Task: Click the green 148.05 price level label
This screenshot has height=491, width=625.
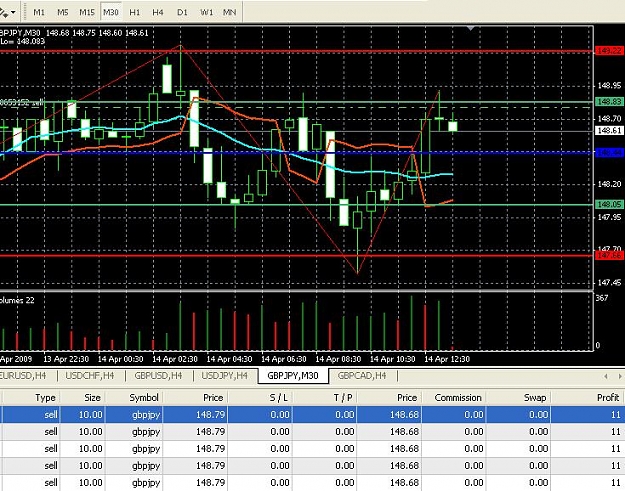Action: click(x=609, y=204)
